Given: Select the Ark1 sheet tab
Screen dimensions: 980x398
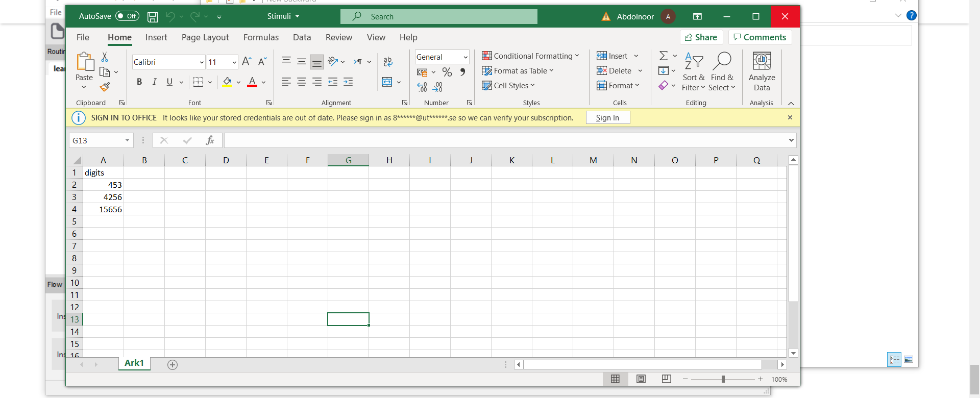Looking at the screenshot, I should pyautogui.click(x=134, y=363).
